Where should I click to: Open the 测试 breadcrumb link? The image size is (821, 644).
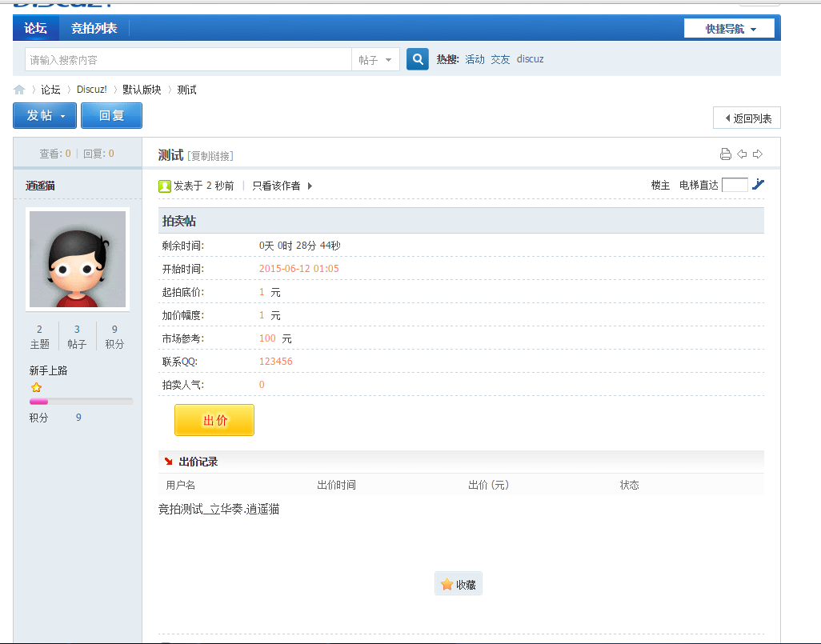click(x=187, y=90)
